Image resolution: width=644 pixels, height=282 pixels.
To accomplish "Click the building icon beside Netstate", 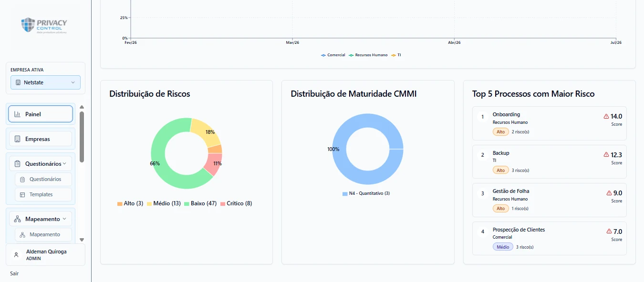I will [x=18, y=82].
